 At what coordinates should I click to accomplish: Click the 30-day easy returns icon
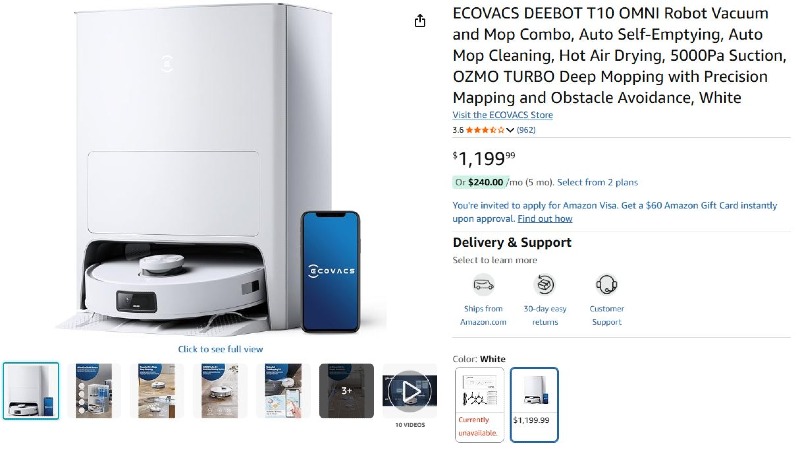pos(544,284)
